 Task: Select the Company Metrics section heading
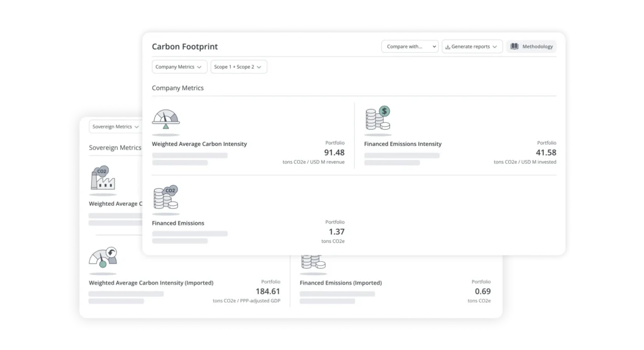click(x=178, y=88)
